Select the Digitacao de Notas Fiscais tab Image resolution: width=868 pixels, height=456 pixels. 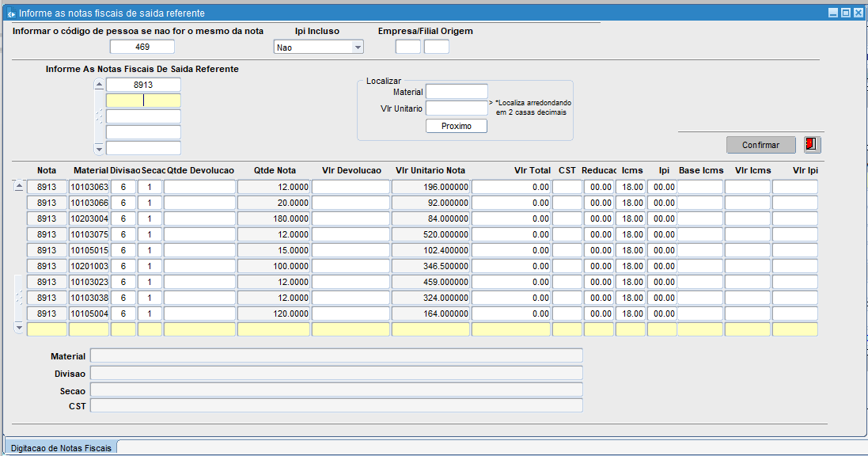[x=61, y=448]
